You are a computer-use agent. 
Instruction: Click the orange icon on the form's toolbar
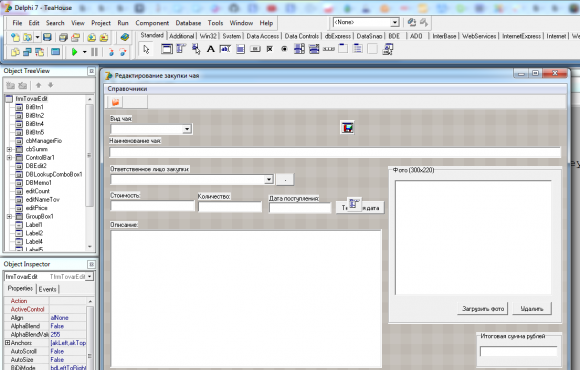coord(115,102)
